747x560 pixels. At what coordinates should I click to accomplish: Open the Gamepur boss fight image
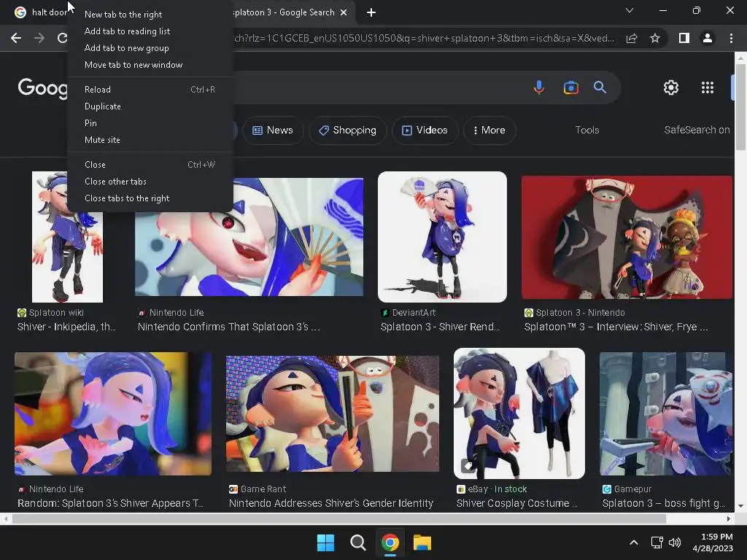[665, 413]
